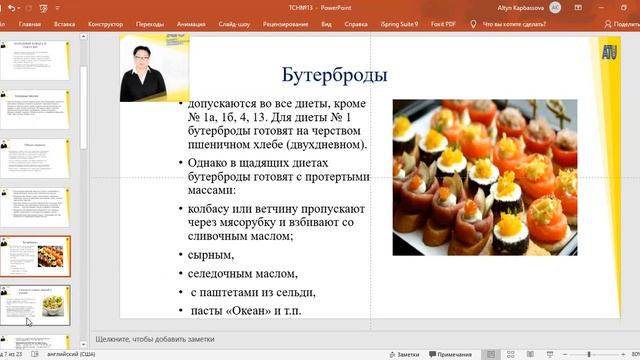The width and height of the screenshot is (640, 360).
Task: Switch to Slide Sorter view icon
Action: (x=511, y=354)
